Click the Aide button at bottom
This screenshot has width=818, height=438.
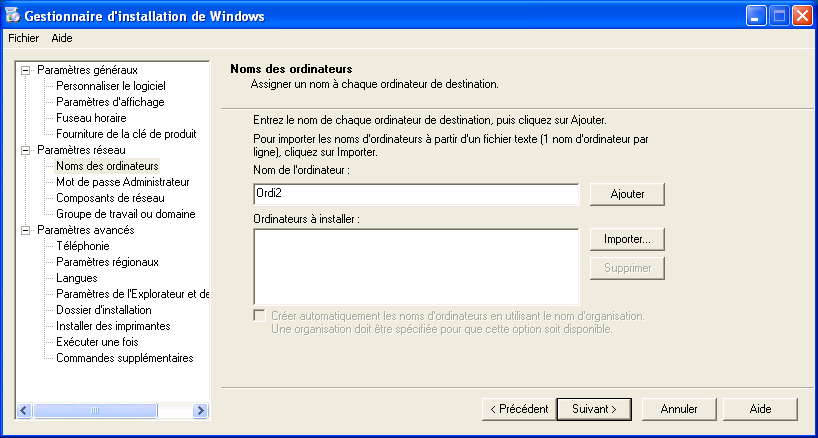[x=761, y=409]
